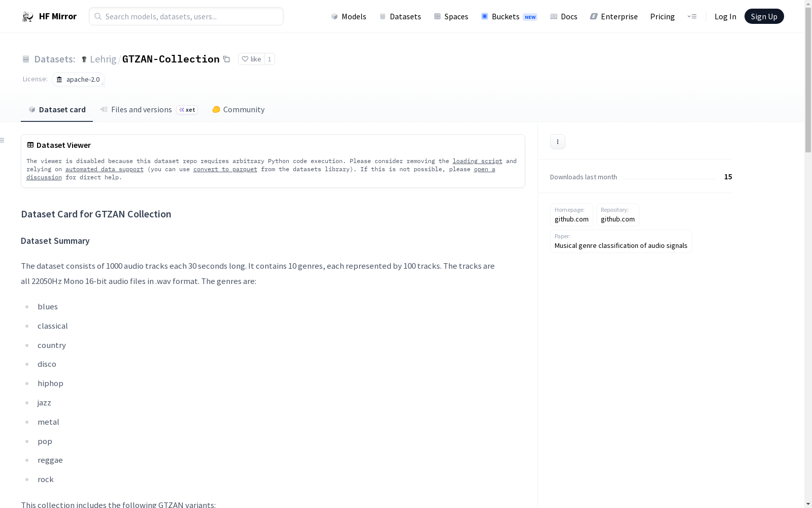812x508 pixels.
Task: Click the rock genre list item
Action: pyautogui.click(x=46, y=480)
